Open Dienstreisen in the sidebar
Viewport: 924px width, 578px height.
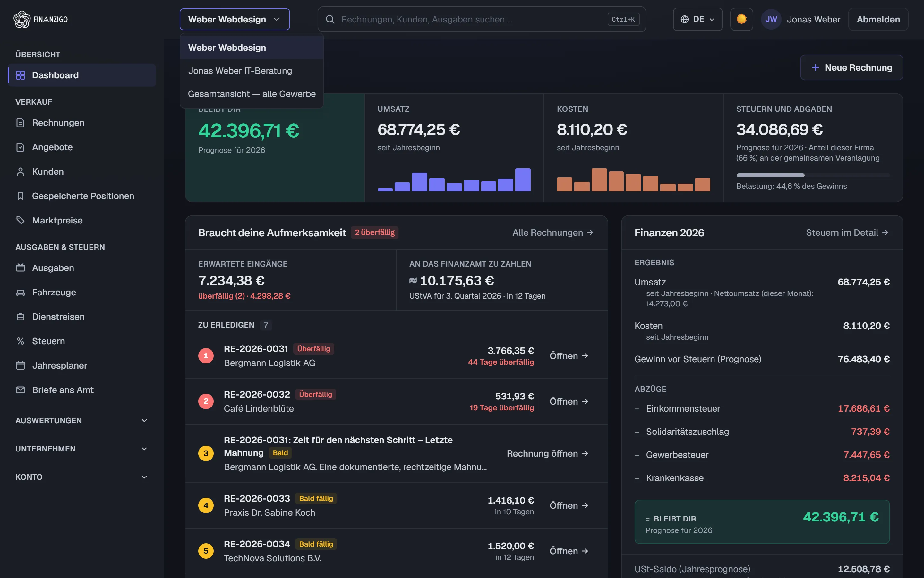[x=81, y=317]
